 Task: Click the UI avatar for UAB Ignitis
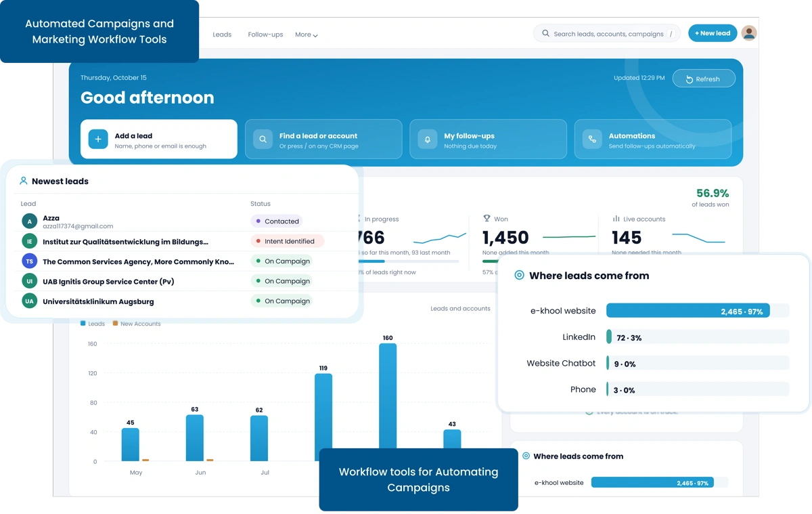point(29,280)
